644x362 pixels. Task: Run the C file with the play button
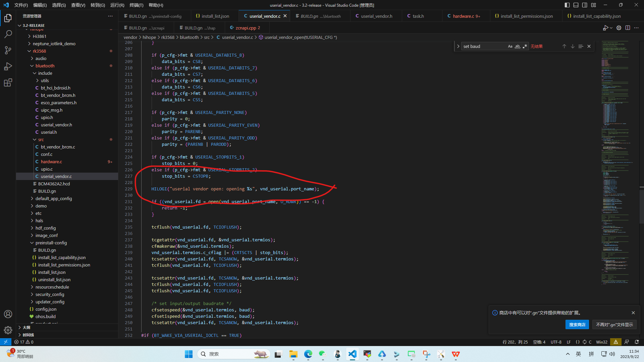coord(606,28)
